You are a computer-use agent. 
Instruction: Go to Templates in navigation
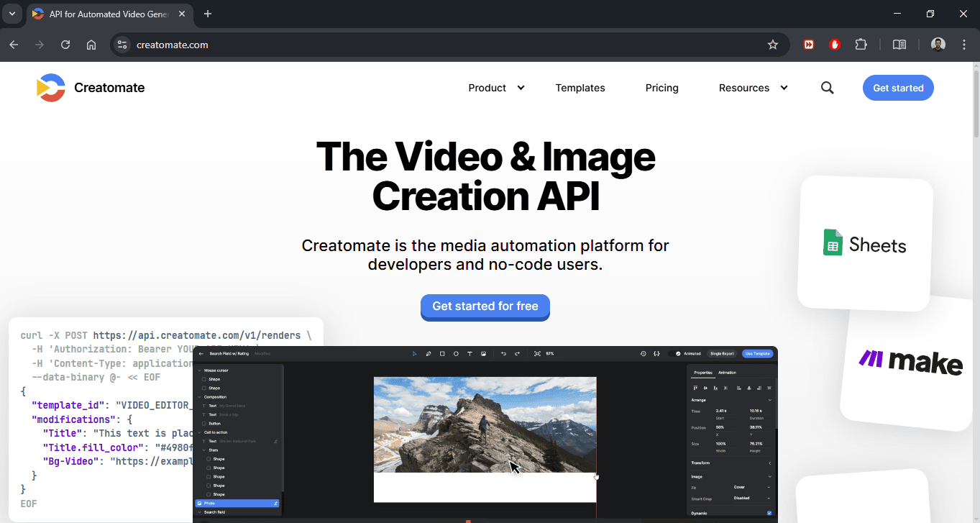[x=580, y=88]
